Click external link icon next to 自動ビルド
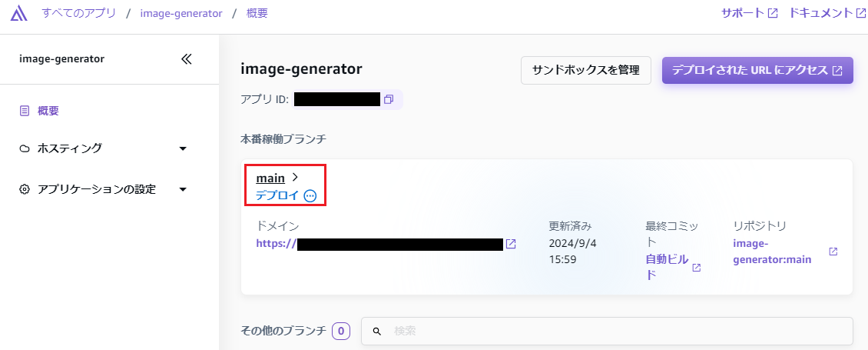Screen dimensions: 868x350 coord(697,268)
